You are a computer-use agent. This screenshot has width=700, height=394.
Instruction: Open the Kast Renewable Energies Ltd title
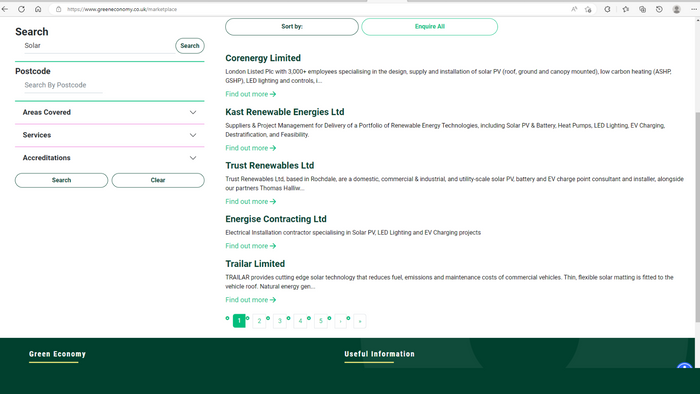click(x=285, y=112)
